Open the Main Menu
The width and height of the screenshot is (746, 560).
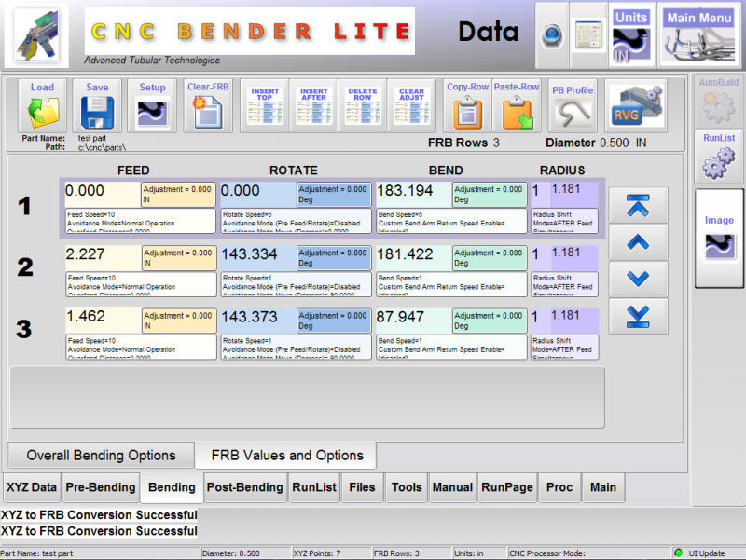tap(699, 34)
